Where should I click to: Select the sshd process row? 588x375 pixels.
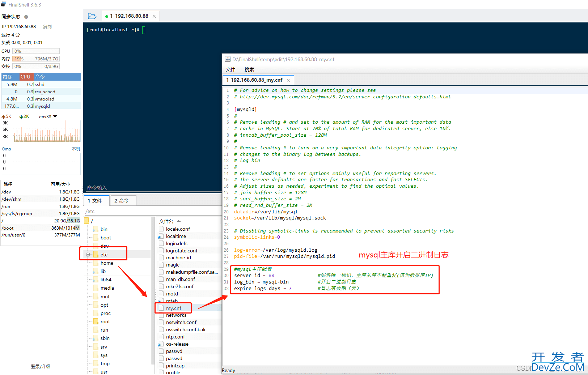(x=41, y=84)
